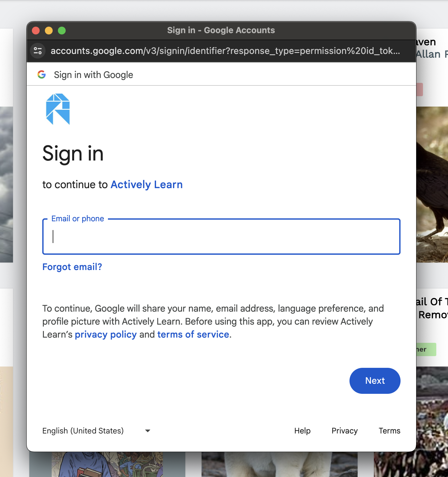Image resolution: width=448 pixels, height=477 pixels.
Task: Focus the Email or phone field
Action: [x=221, y=237]
